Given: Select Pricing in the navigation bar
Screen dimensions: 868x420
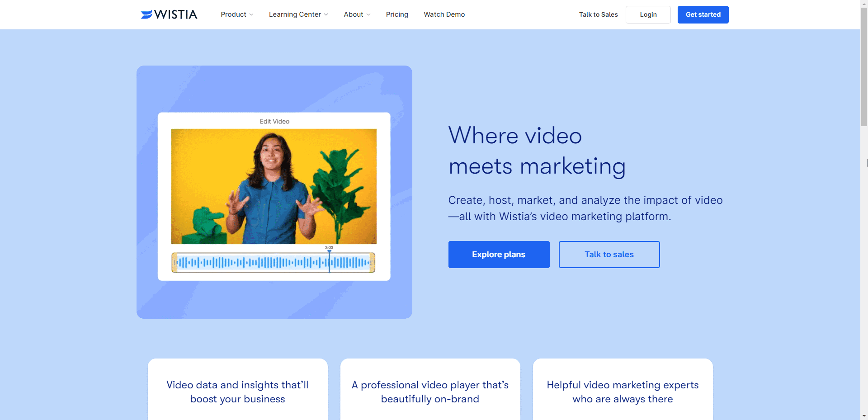Looking at the screenshot, I should 396,14.
